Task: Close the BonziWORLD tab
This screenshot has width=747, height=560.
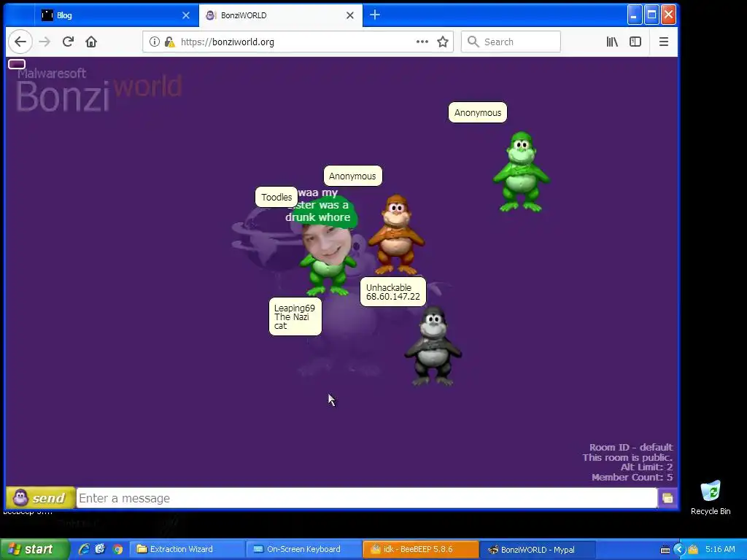Action: (350, 15)
